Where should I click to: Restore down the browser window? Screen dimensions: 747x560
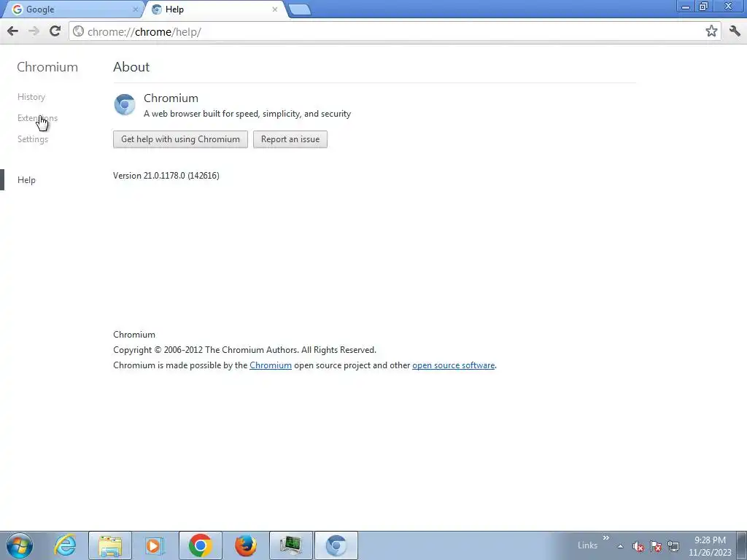coord(704,7)
